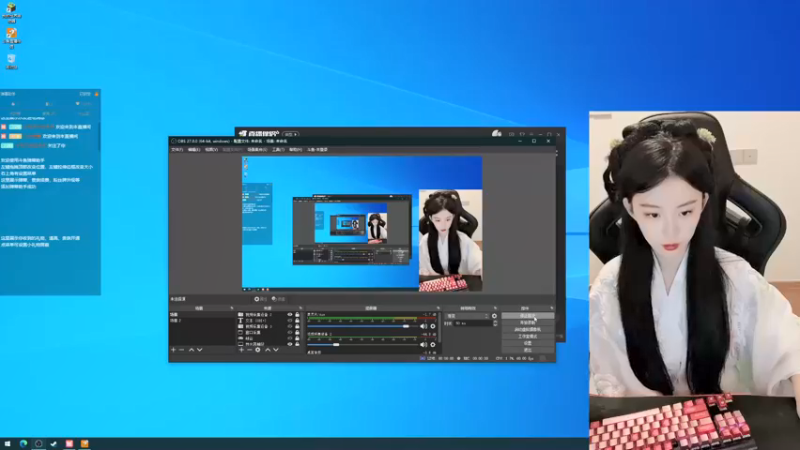Move selected scene up in Scenes list
The width and height of the screenshot is (800, 450).
(x=191, y=350)
